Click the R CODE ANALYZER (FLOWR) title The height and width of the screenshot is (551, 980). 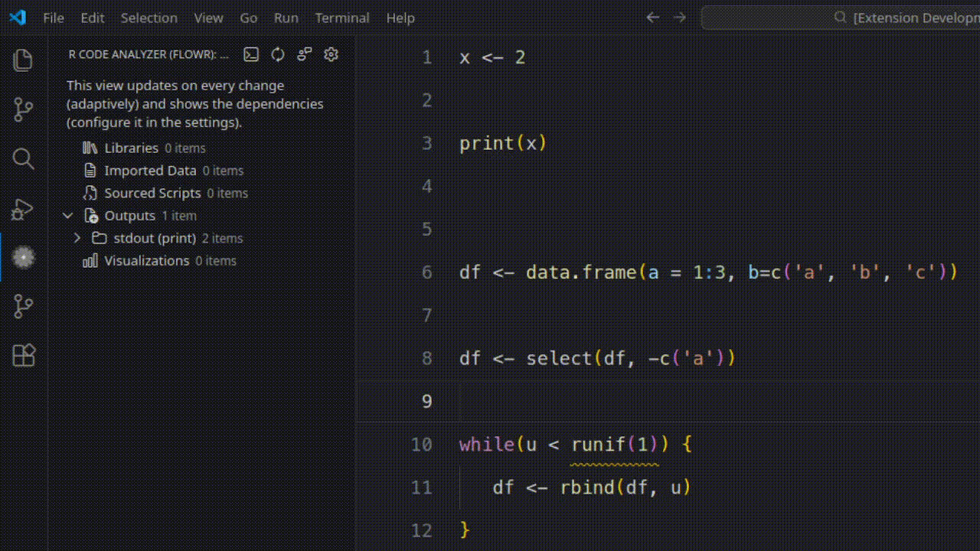pos(149,54)
